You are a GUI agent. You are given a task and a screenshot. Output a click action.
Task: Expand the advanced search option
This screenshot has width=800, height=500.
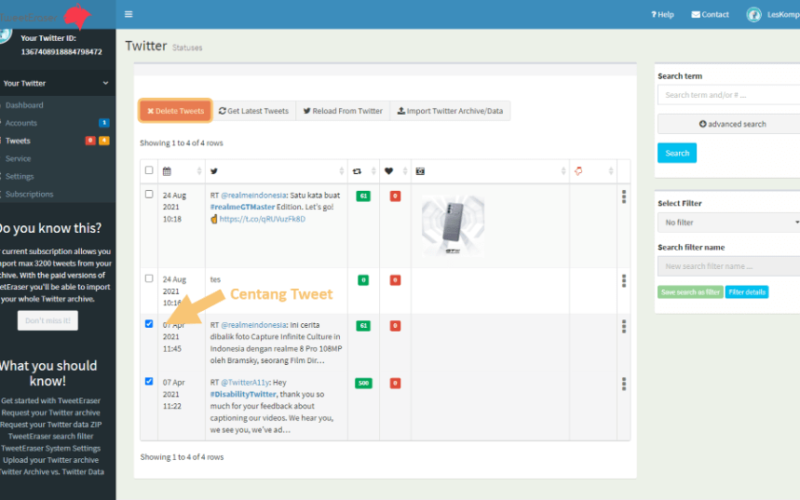point(729,124)
